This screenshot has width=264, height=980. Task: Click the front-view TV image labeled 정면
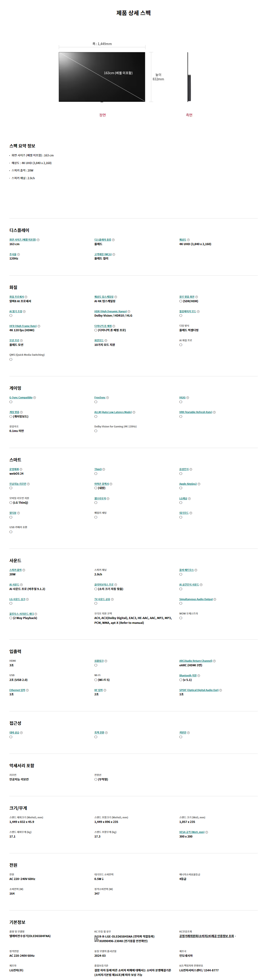(102, 77)
